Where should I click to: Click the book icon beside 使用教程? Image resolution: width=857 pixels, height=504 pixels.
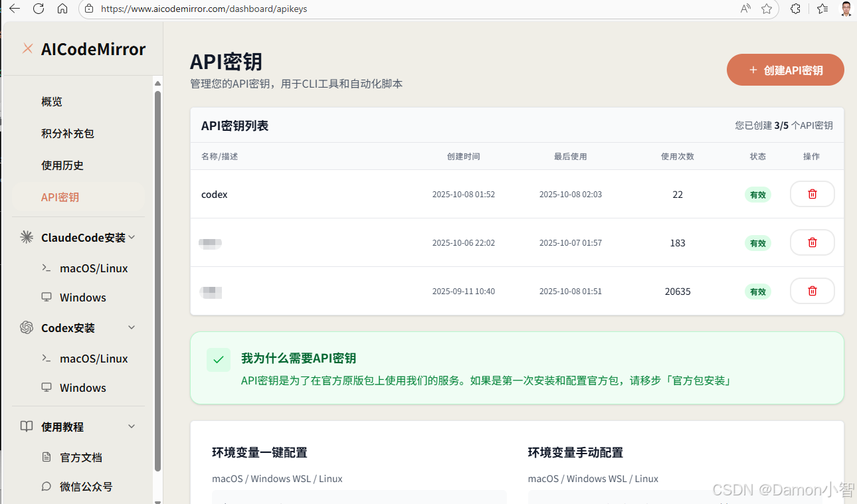(x=27, y=426)
